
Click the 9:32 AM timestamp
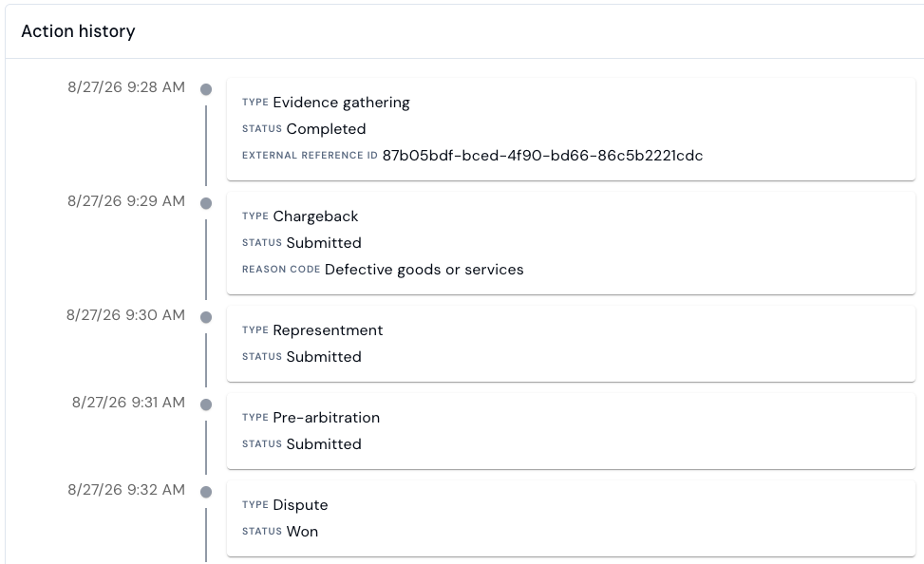click(126, 489)
